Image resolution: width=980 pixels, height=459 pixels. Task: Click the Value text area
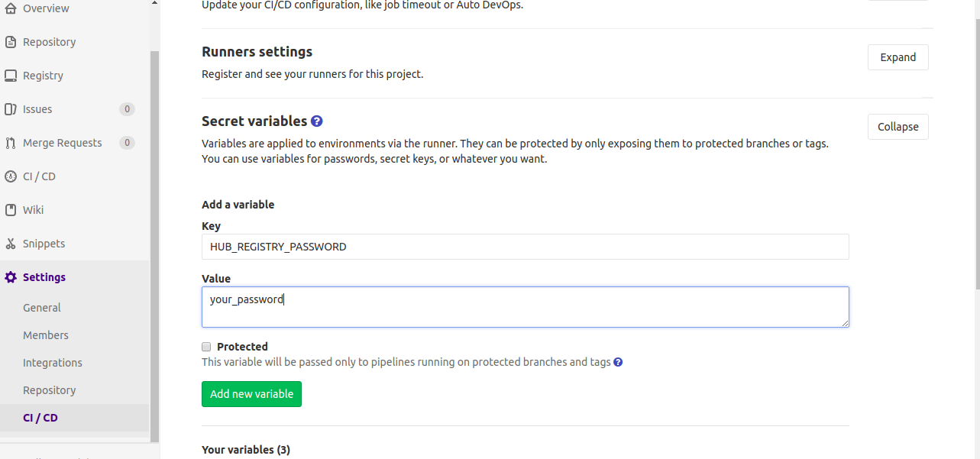click(525, 306)
